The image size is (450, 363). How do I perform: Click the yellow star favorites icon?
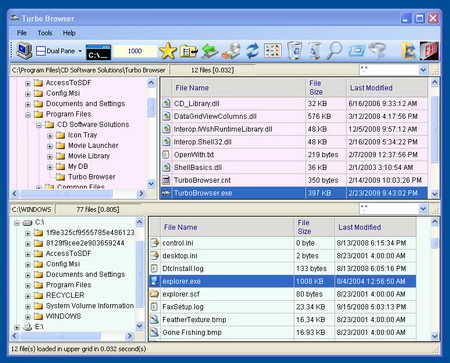(168, 51)
